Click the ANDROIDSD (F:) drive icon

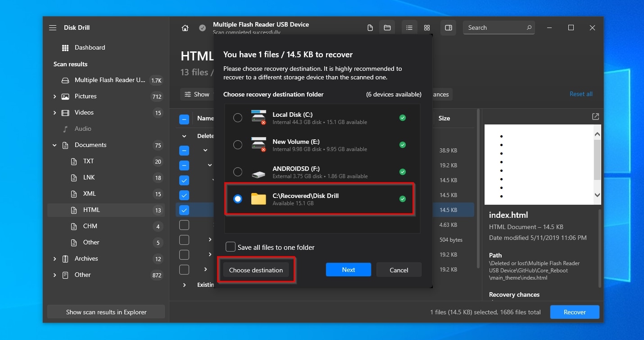pos(259,173)
